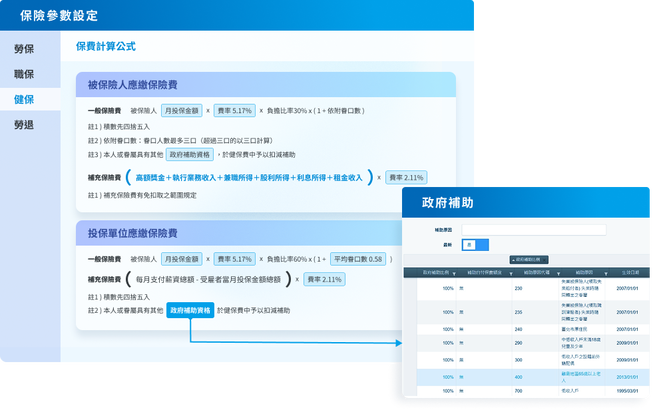
Task: Select the table row with code 290
Action: pos(533,343)
